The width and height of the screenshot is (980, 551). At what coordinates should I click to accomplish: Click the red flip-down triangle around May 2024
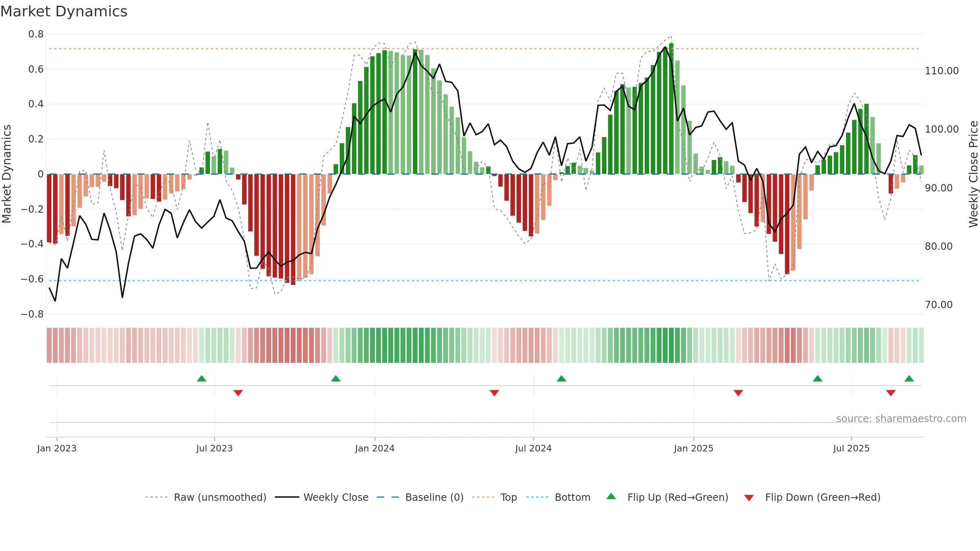tap(494, 393)
